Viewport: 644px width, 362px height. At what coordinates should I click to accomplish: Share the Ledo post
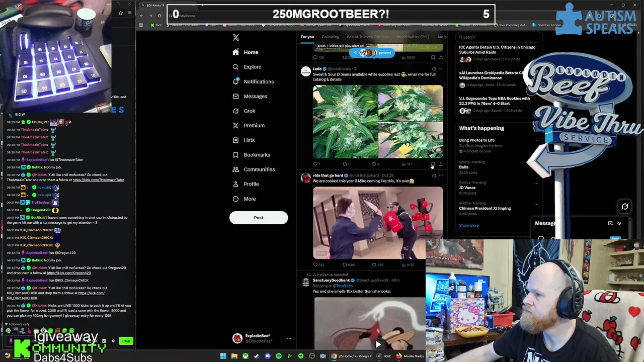(x=441, y=164)
